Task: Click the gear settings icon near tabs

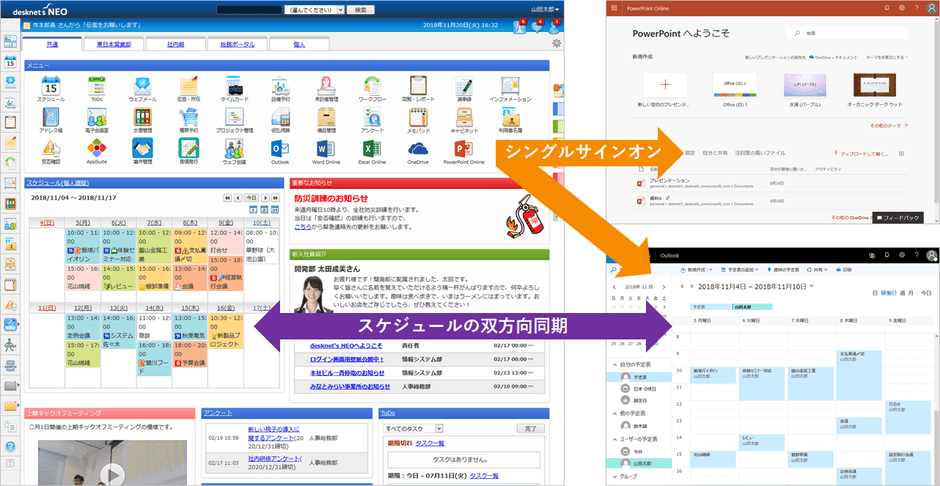Action: [556, 44]
